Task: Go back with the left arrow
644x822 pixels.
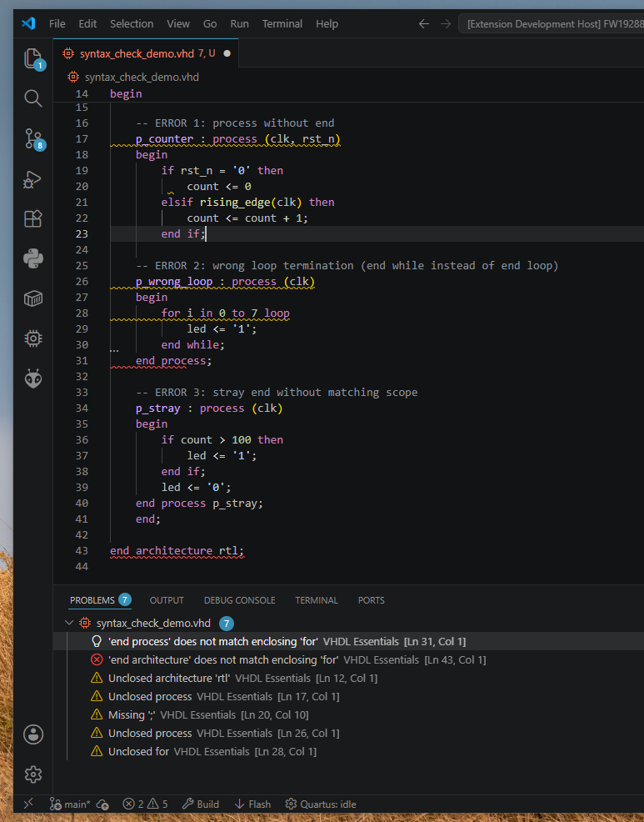Action: tap(424, 23)
